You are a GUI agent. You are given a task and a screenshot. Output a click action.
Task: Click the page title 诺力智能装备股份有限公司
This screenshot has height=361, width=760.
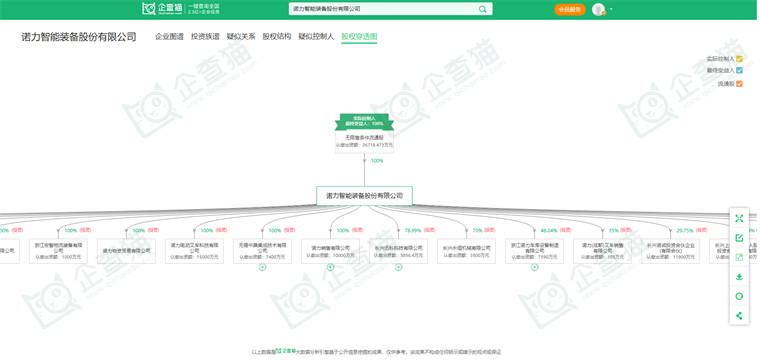tap(79, 37)
